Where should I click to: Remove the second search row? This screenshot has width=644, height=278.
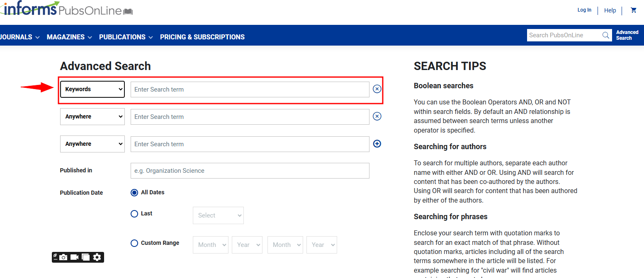(377, 116)
